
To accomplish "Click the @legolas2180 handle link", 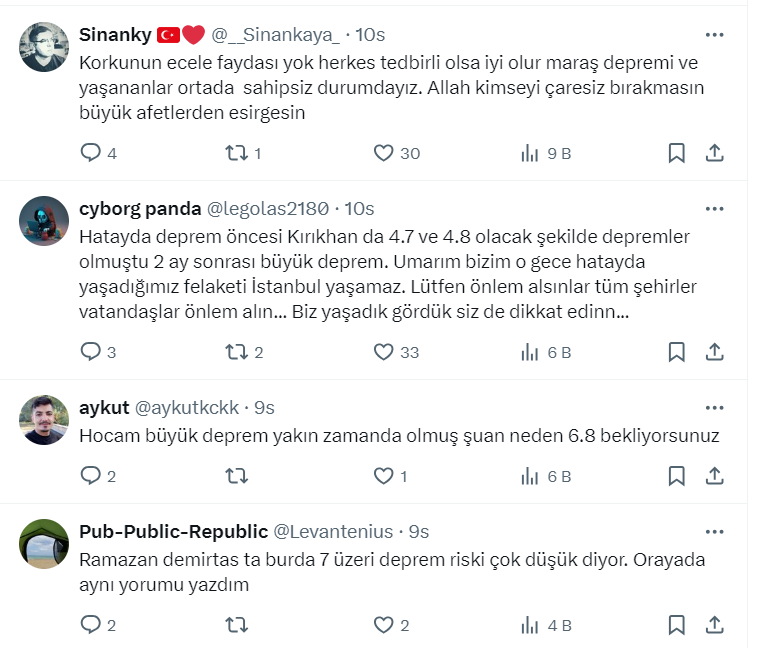I will coord(267,209).
